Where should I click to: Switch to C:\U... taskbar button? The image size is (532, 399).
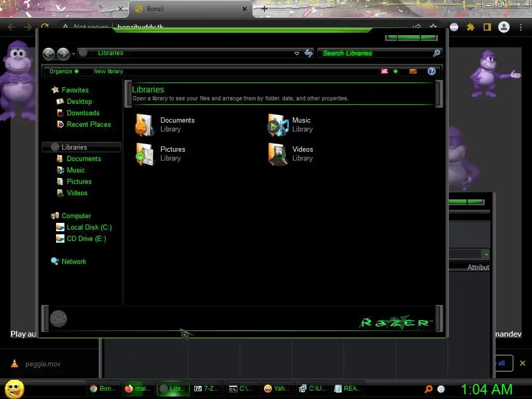click(x=312, y=389)
